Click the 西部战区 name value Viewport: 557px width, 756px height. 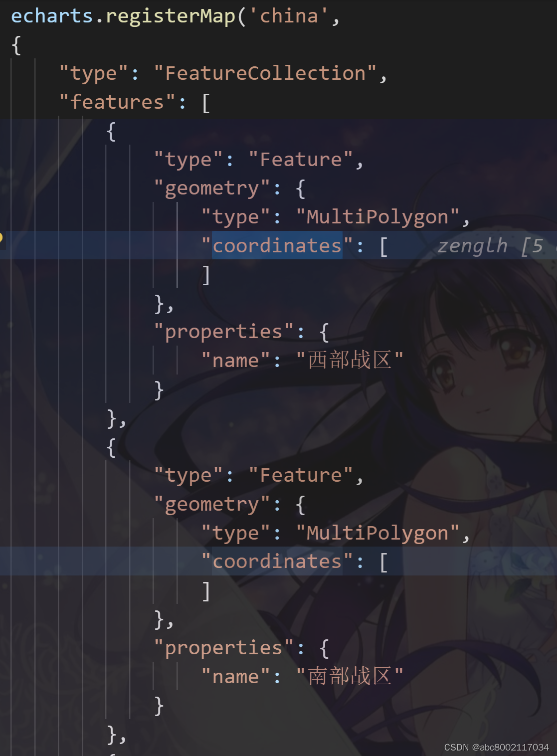(x=349, y=360)
